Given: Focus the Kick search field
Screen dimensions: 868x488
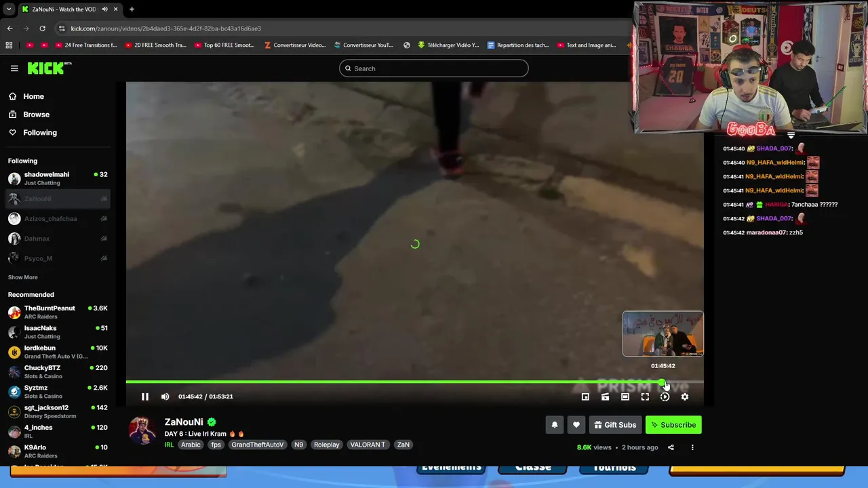Looking at the screenshot, I should pyautogui.click(x=434, y=68).
